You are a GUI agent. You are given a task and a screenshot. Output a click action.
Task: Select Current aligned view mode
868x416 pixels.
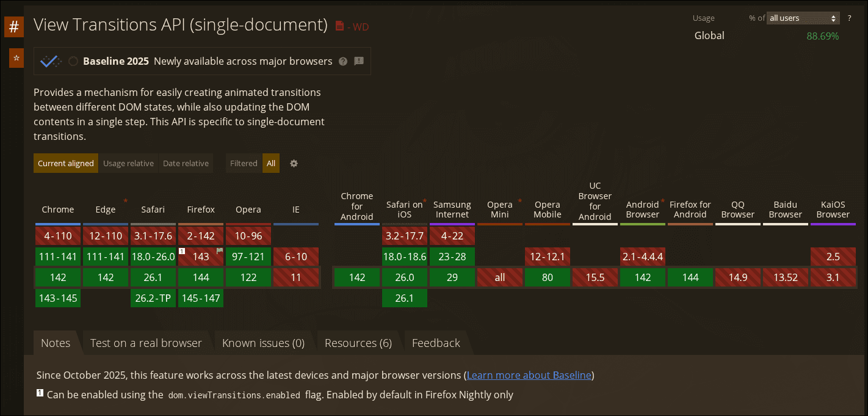click(66, 163)
